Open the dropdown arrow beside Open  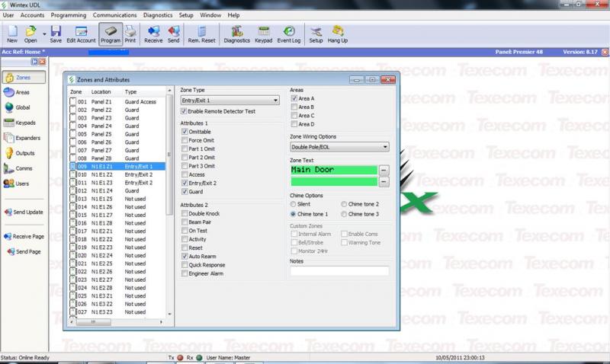pyautogui.click(x=44, y=33)
